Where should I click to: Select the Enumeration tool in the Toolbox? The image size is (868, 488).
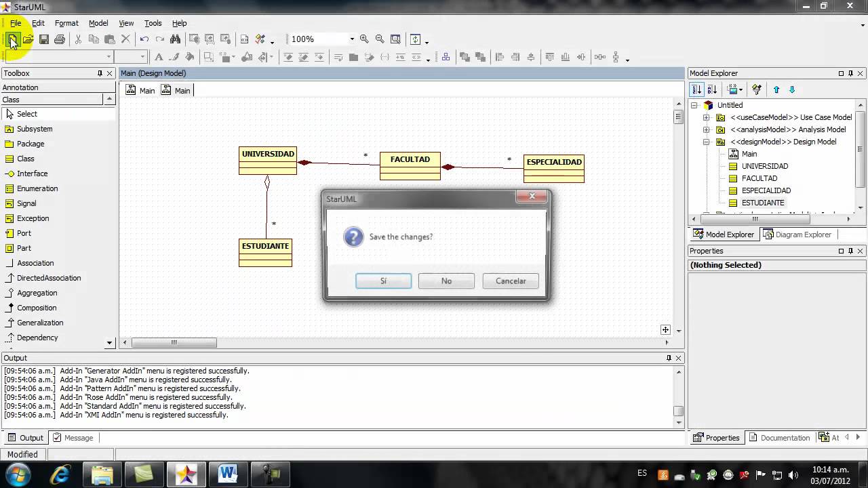37,188
